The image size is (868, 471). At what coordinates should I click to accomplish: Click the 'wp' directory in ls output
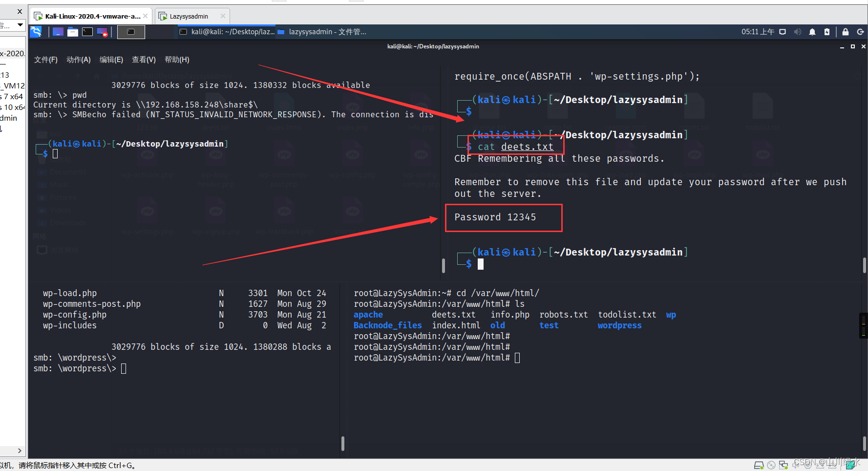[x=671, y=315]
